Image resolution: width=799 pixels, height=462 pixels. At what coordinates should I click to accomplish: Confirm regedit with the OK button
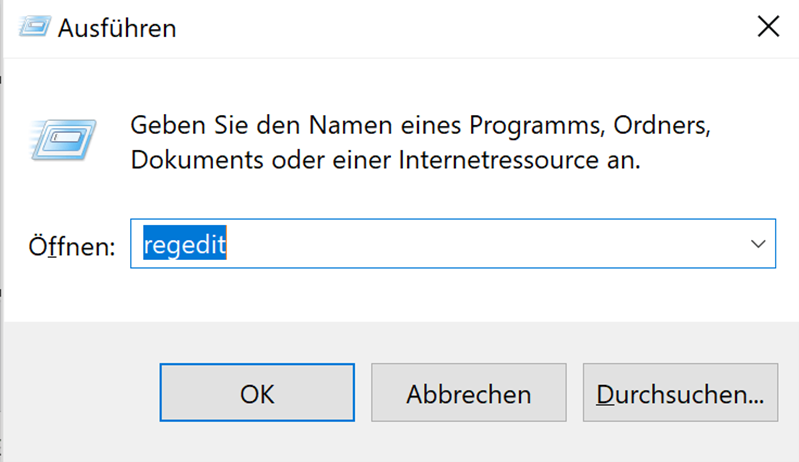tap(257, 394)
